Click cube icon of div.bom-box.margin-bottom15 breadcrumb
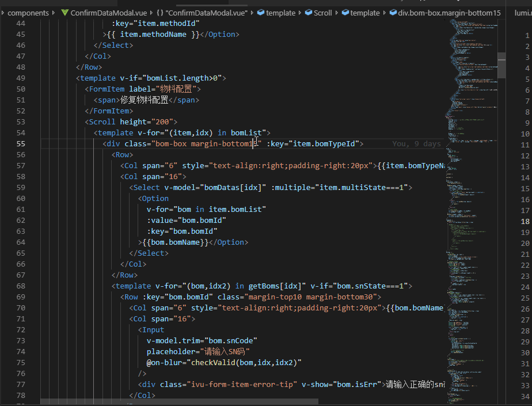This screenshot has width=532, height=406. (393, 13)
